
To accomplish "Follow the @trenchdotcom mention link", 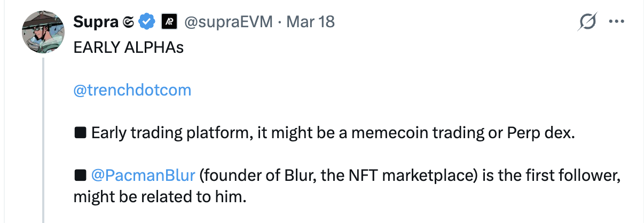I will point(132,90).
